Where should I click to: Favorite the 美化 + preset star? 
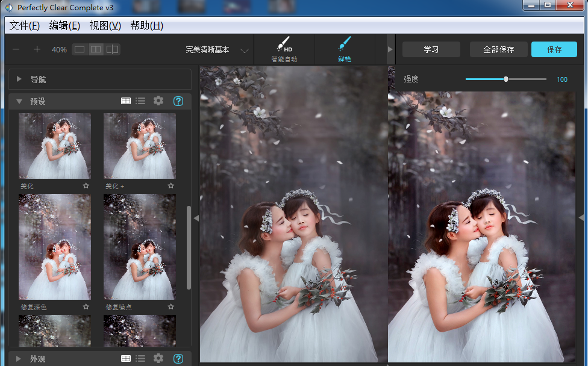click(x=171, y=186)
